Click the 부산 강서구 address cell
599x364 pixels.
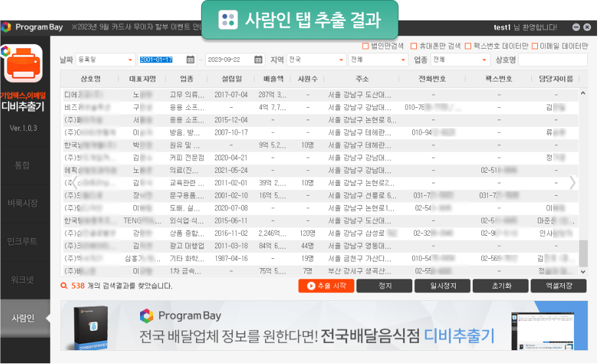tap(360, 271)
